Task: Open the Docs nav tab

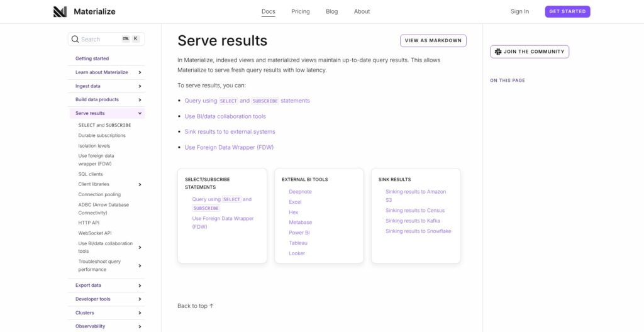Action: [268, 11]
